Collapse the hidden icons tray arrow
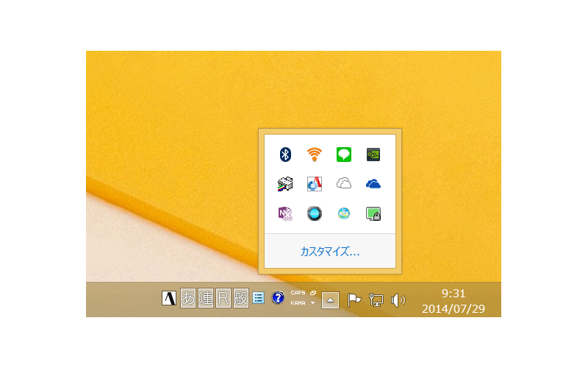 tap(330, 300)
